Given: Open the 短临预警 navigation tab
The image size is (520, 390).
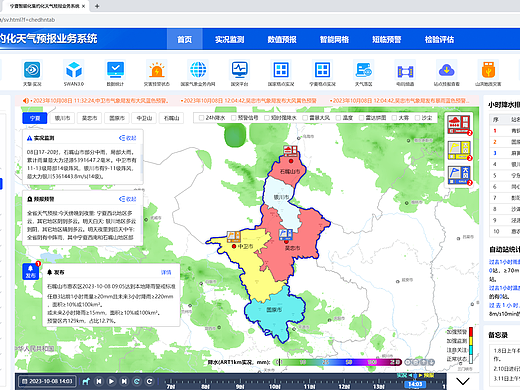Looking at the screenshot, I should [x=387, y=39].
